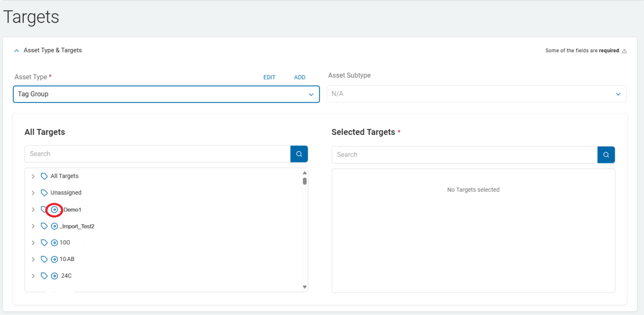Expand the All Targets tree node
The height and width of the screenshot is (315, 644).
[33, 176]
